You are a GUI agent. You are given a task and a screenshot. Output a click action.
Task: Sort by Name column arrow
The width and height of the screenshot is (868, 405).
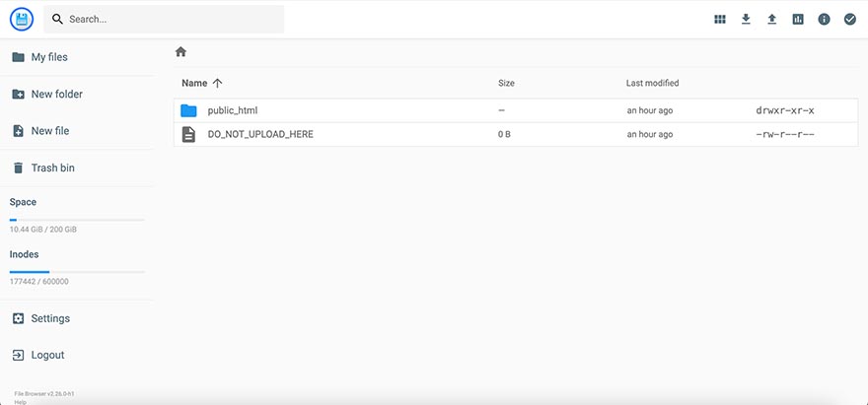point(217,84)
